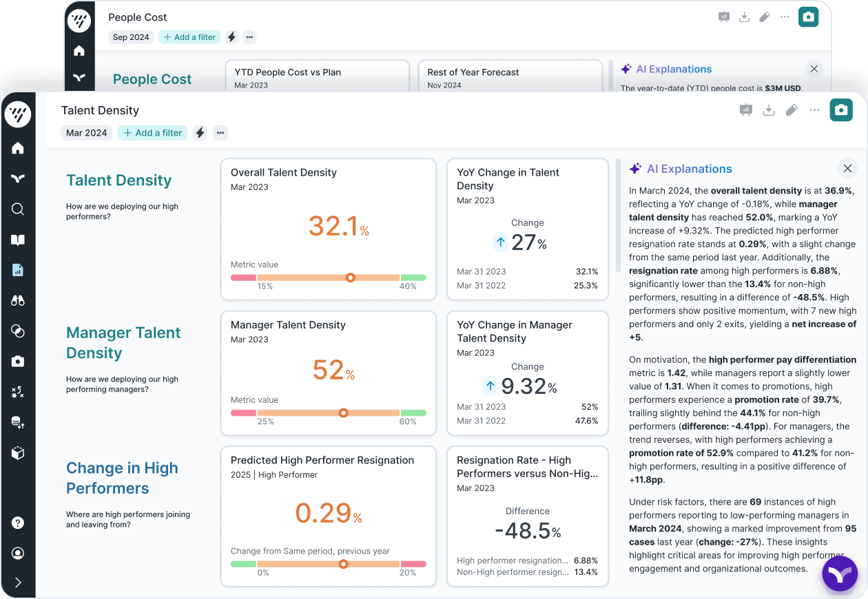This screenshot has width=868, height=599.
Task: Select the highlighted Analyses report icon in sidebar
Action: (x=18, y=270)
